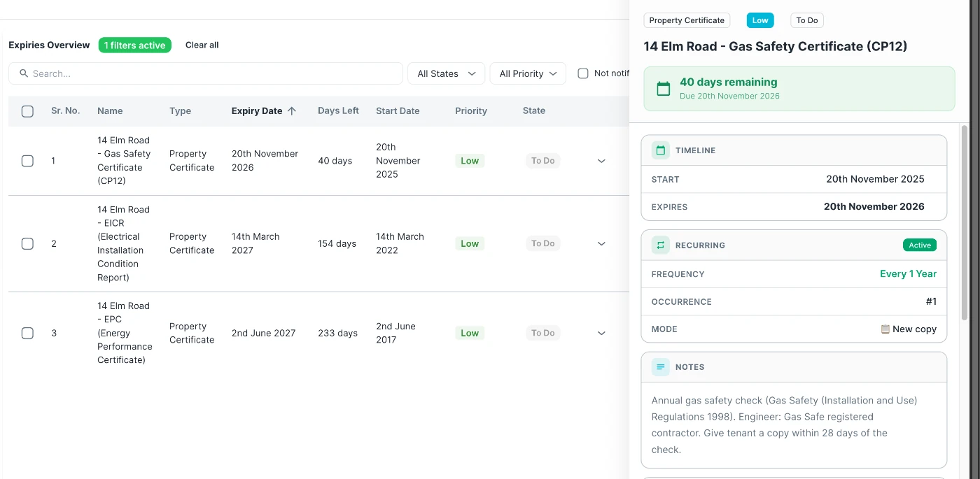Screen dimensions: 980x479
Task: Expand the EICR row chevron
Action: pyautogui.click(x=601, y=244)
